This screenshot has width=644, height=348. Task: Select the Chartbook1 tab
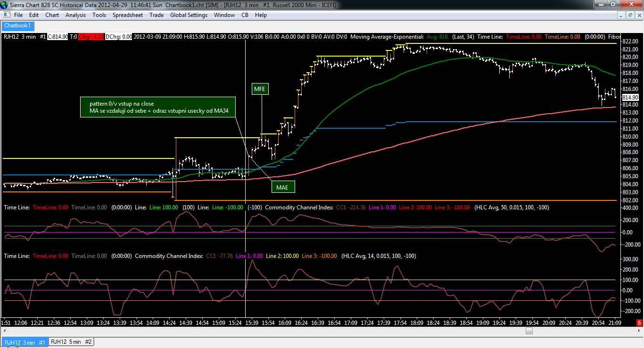17,25
